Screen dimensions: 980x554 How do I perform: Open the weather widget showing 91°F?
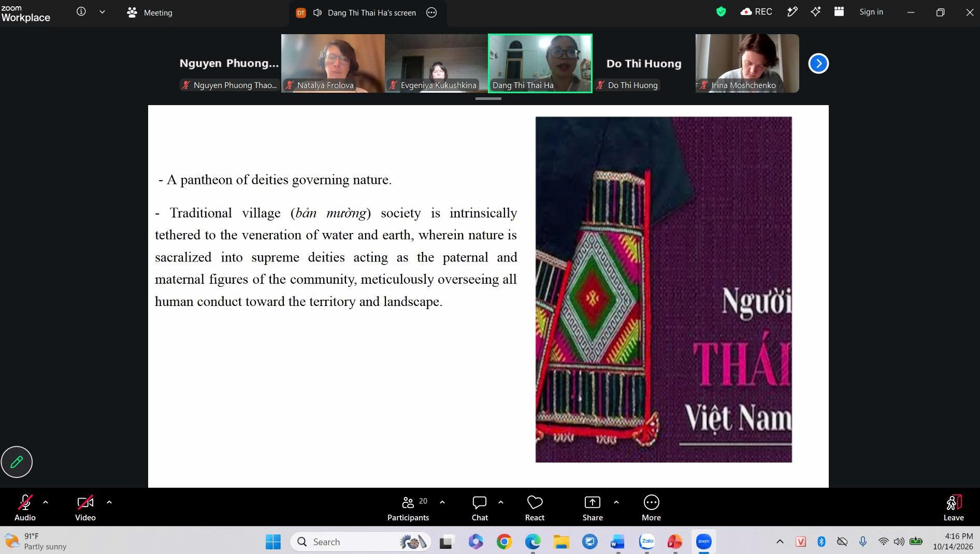35,542
